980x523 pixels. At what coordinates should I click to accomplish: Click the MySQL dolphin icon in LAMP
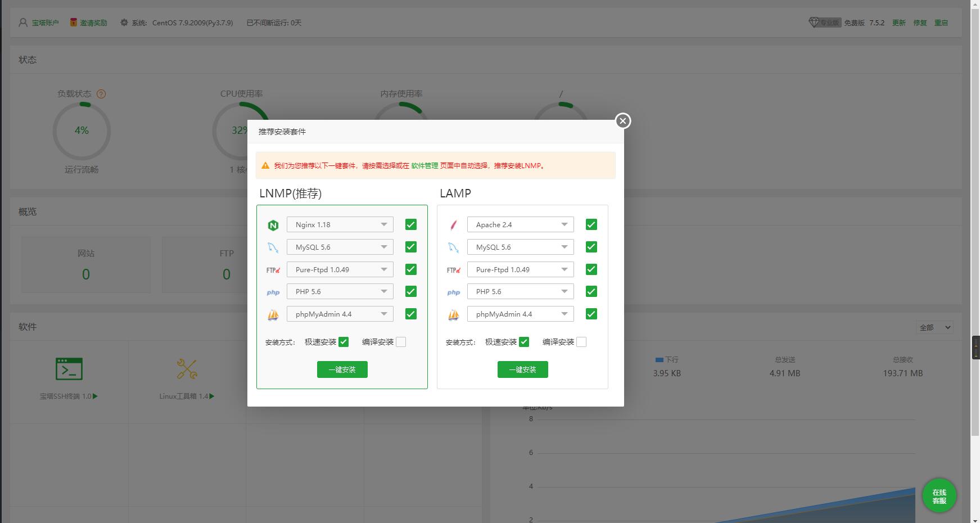point(454,247)
